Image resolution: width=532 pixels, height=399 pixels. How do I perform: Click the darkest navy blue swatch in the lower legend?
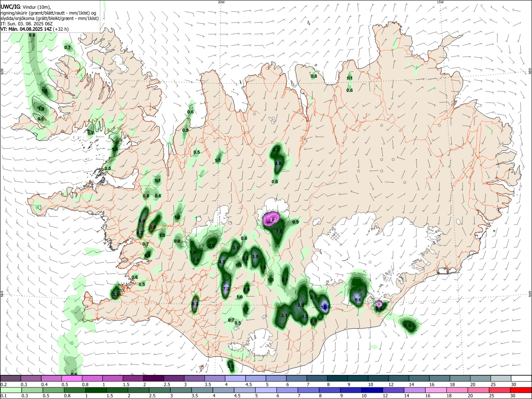click(371, 390)
